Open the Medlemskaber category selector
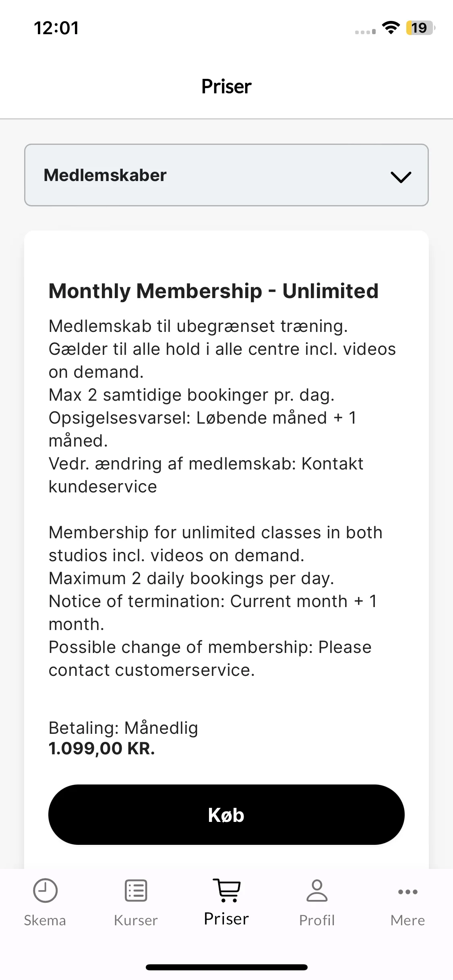 [x=226, y=175]
